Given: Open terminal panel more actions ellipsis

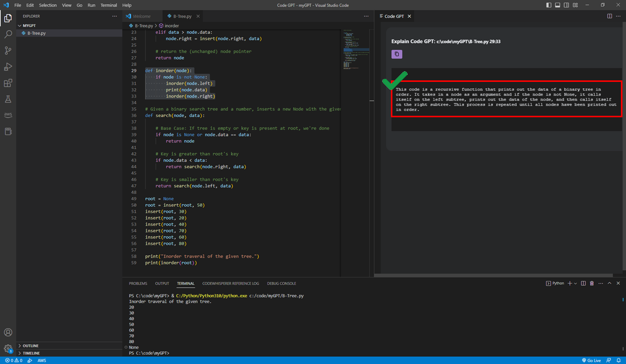Looking at the screenshot, I should coord(601,284).
